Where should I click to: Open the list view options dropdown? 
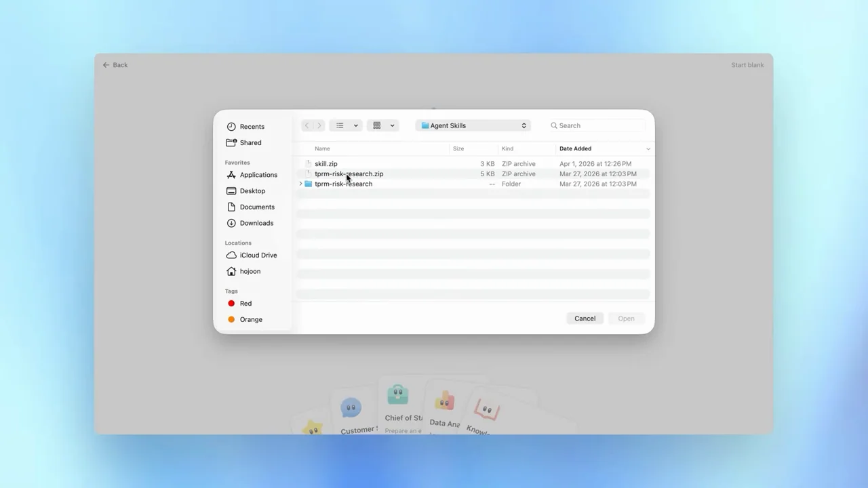355,125
